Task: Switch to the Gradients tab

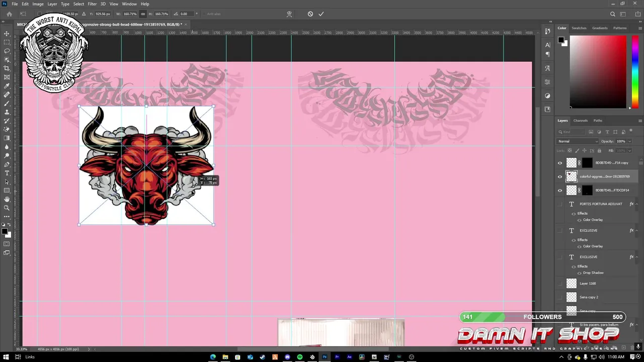Action: (x=600, y=28)
